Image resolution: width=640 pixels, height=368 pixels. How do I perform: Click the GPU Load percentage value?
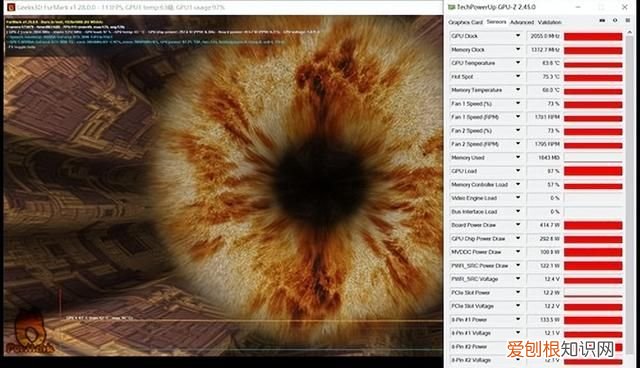(x=544, y=171)
